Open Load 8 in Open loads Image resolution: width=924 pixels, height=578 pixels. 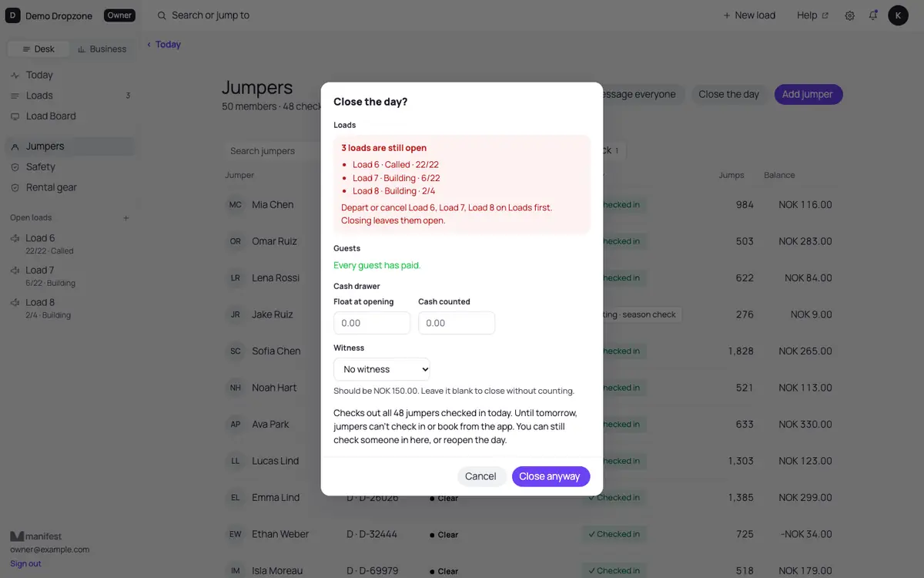(70, 308)
